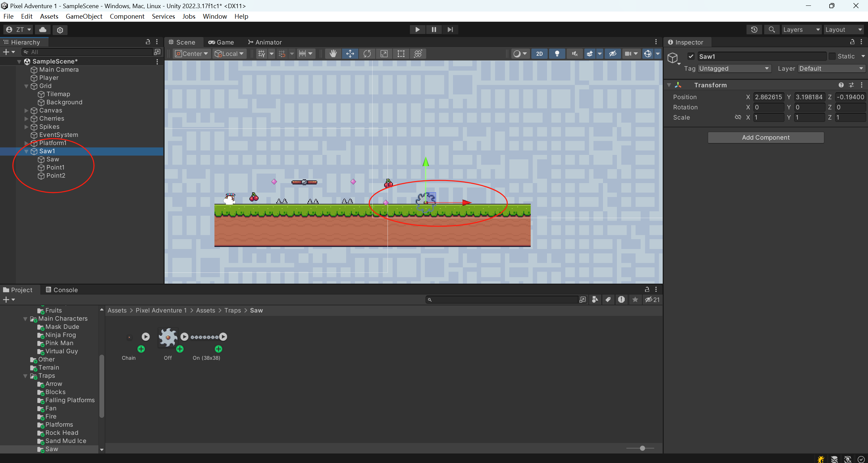Expand the Cherries hierarchy item
868x463 pixels.
pos(26,119)
